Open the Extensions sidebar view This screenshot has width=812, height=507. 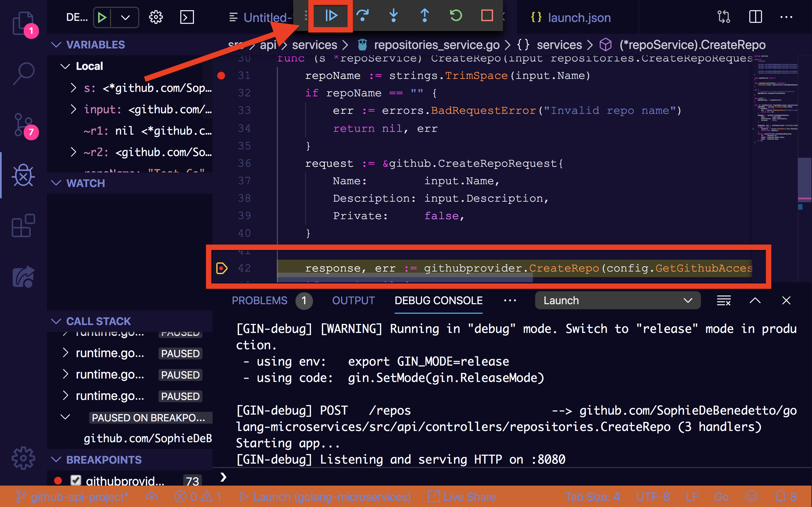(23, 225)
